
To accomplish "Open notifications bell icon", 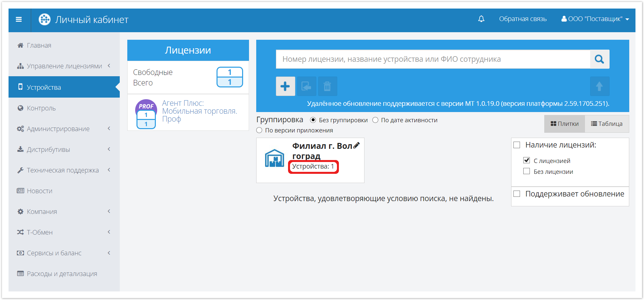I will click(481, 19).
